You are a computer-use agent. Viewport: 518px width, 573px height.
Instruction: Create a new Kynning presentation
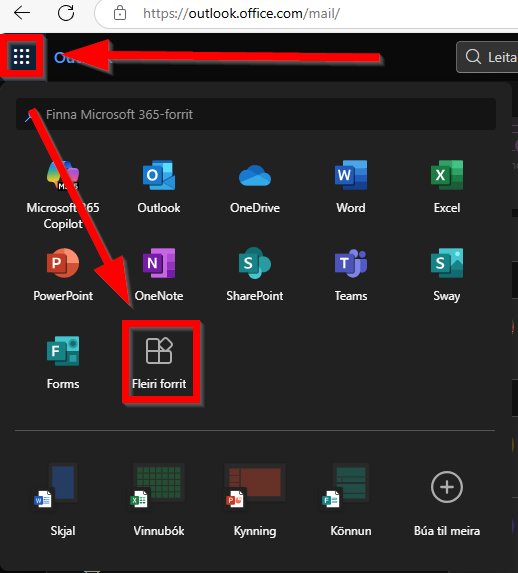click(x=255, y=500)
